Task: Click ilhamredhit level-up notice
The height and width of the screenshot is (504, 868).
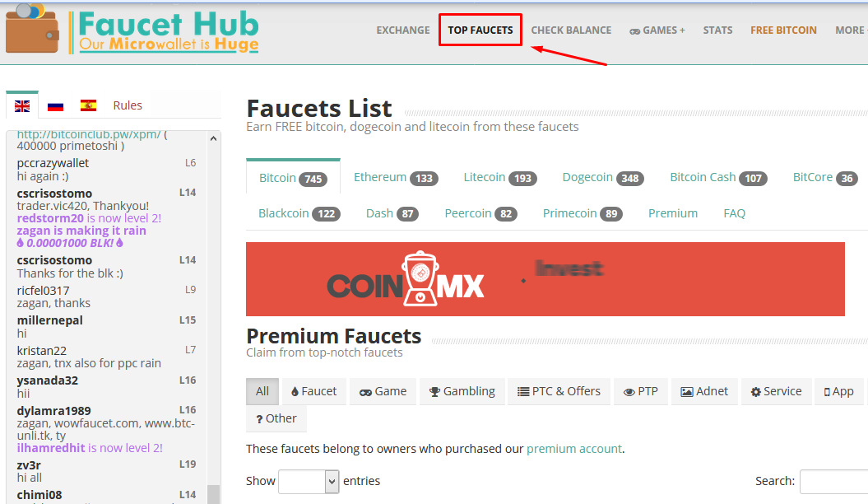Action: click(x=90, y=448)
